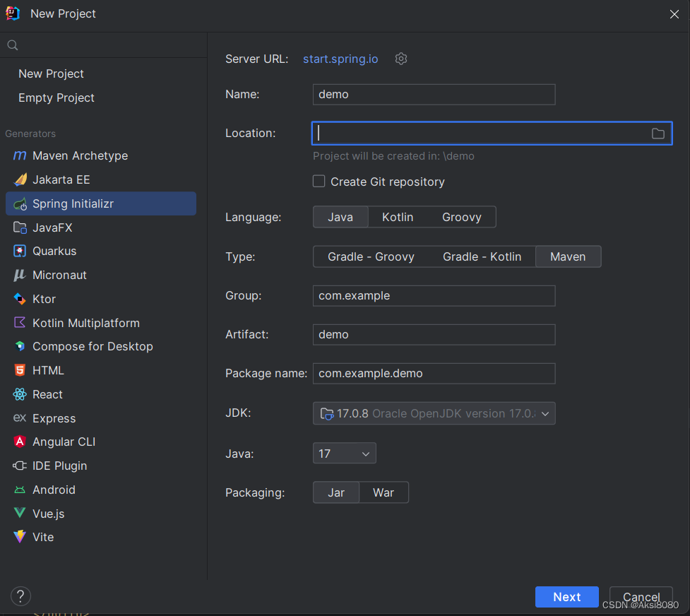The width and height of the screenshot is (690, 616).
Task: Click the Micronaut mu icon
Action: (20, 276)
